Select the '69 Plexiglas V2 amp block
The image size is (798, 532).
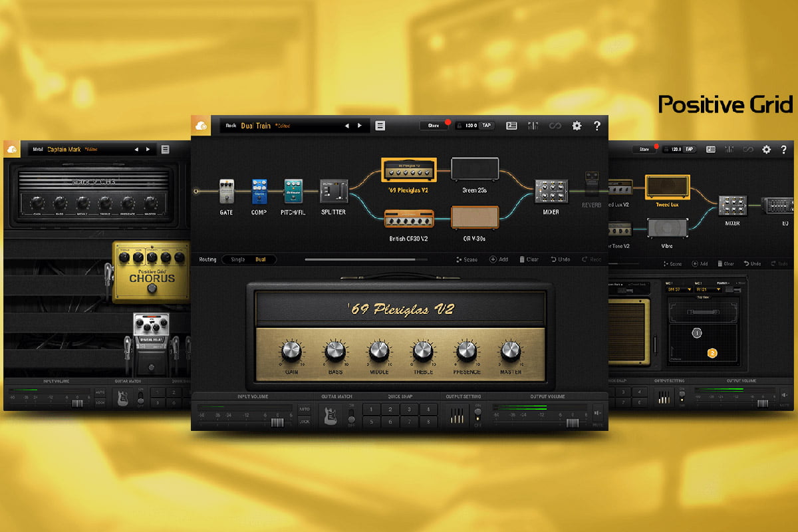(x=409, y=170)
